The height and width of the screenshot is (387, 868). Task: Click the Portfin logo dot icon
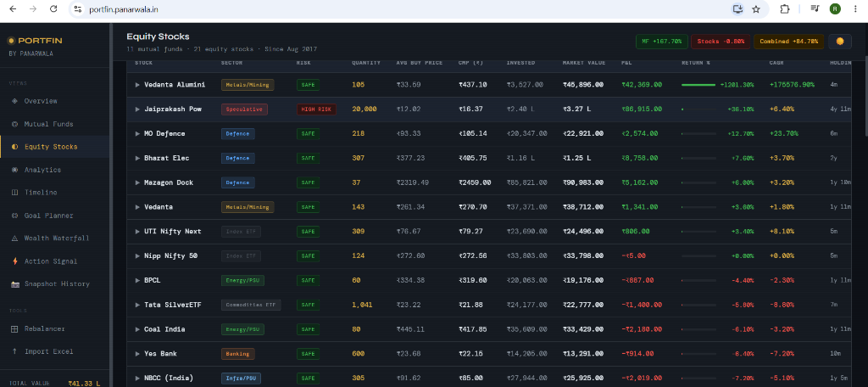[x=10, y=41]
